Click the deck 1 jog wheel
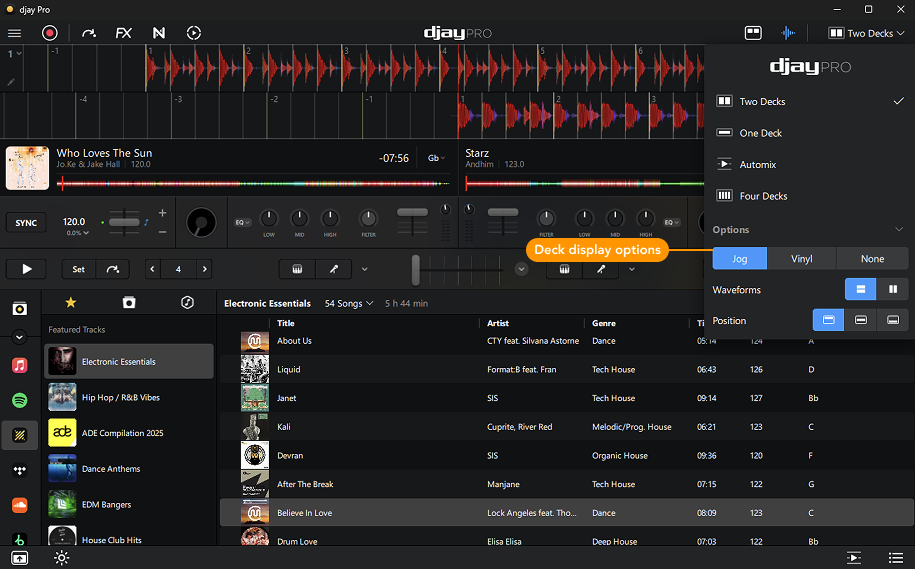 pos(201,222)
